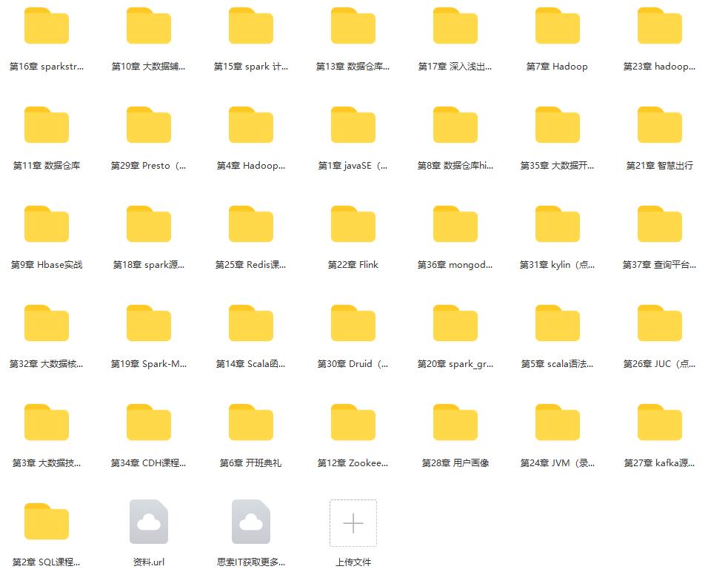Open the 第30章 Druid folder
This screenshot has width=728, height=572.
353,324
